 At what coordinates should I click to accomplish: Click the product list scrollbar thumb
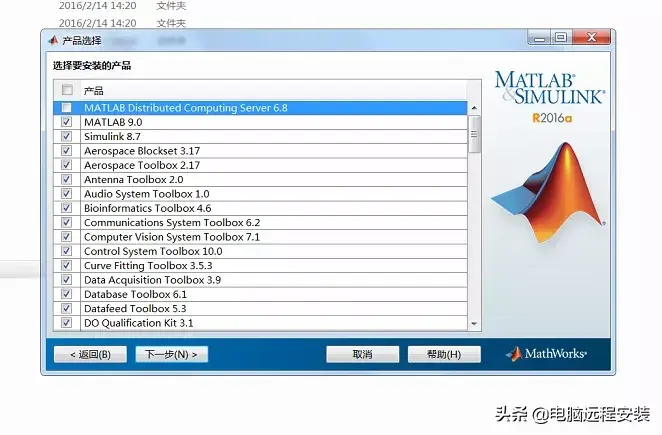pyautogui.click(x=475, y=132)
